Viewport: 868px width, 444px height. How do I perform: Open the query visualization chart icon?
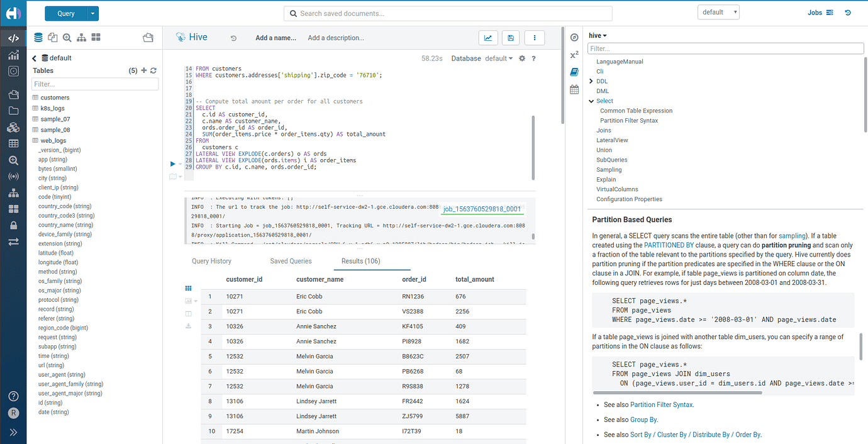(488, 38)
